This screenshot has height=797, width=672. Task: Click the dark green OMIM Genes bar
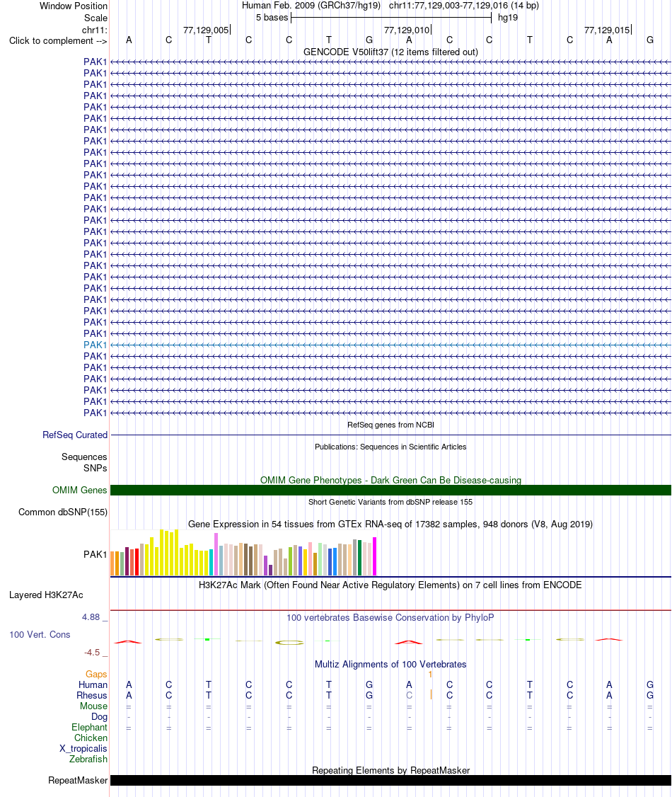pos(390,490)
